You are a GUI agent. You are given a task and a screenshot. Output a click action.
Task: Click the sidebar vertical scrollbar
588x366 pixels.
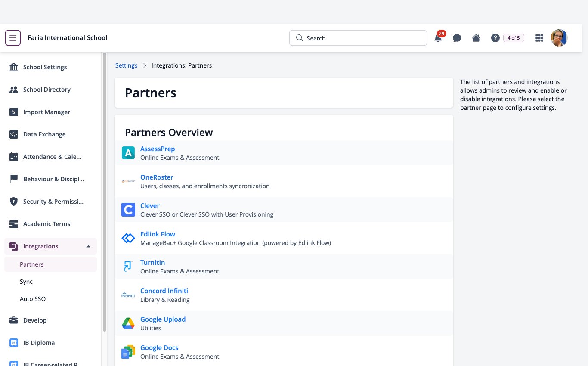(105, 192)
